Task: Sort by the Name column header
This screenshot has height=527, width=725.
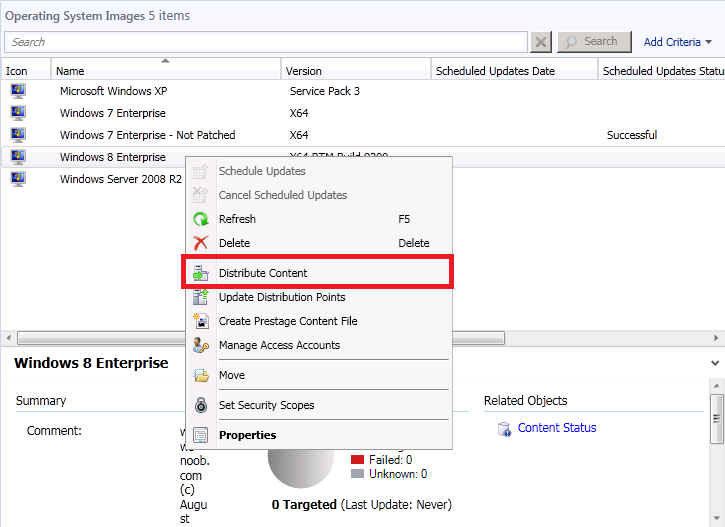Action: pos(166,70)
